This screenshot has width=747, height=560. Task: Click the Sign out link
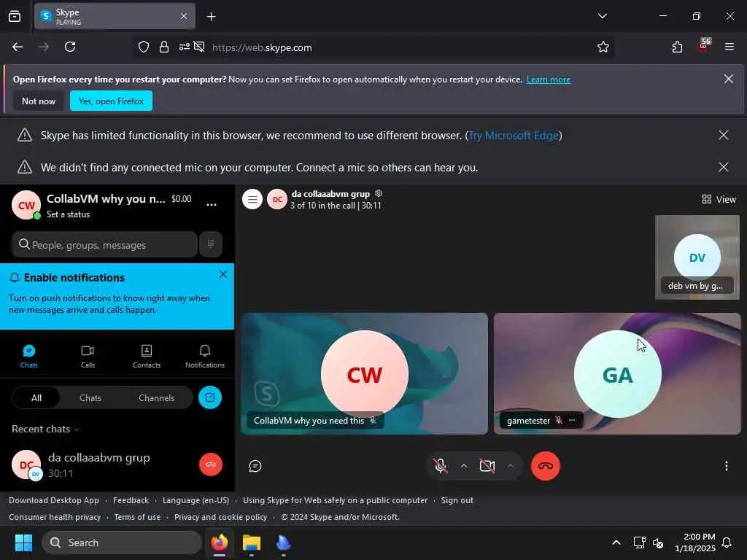click(x=457, y=500)
